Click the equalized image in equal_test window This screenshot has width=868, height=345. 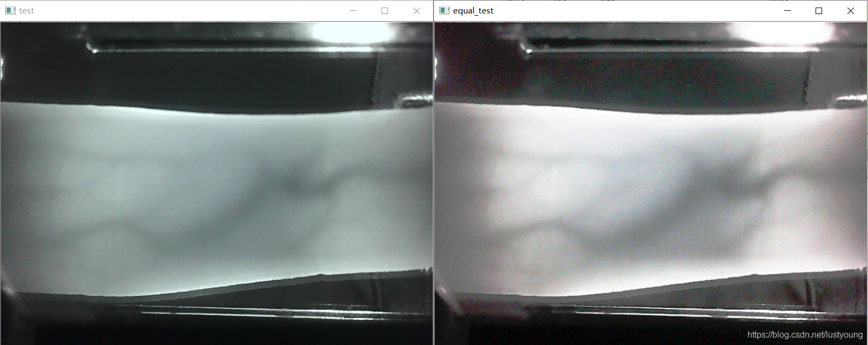(x=651, y=184)
